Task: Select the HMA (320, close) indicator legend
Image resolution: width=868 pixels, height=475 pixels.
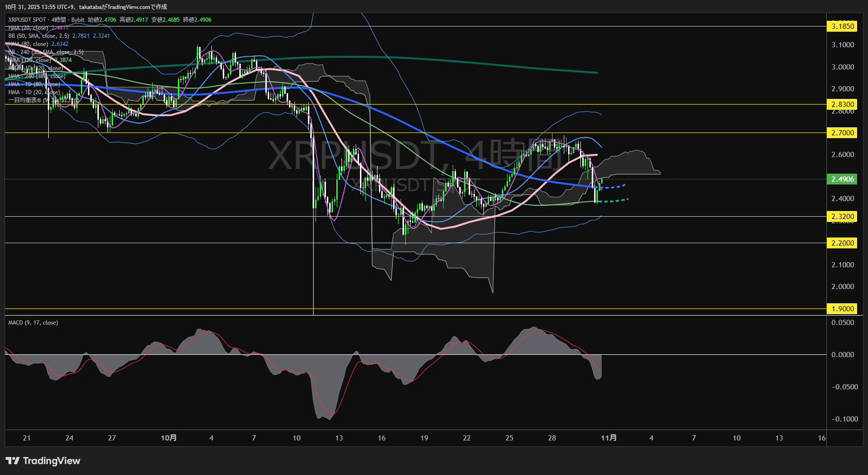Action: tap(29, 60)
